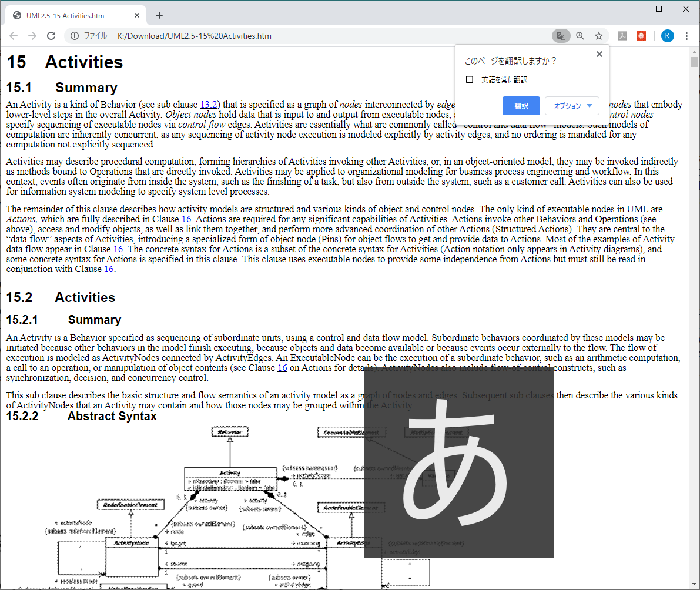Close the translate popup
The height and width of the screenshot is (590, 700).
599,54
